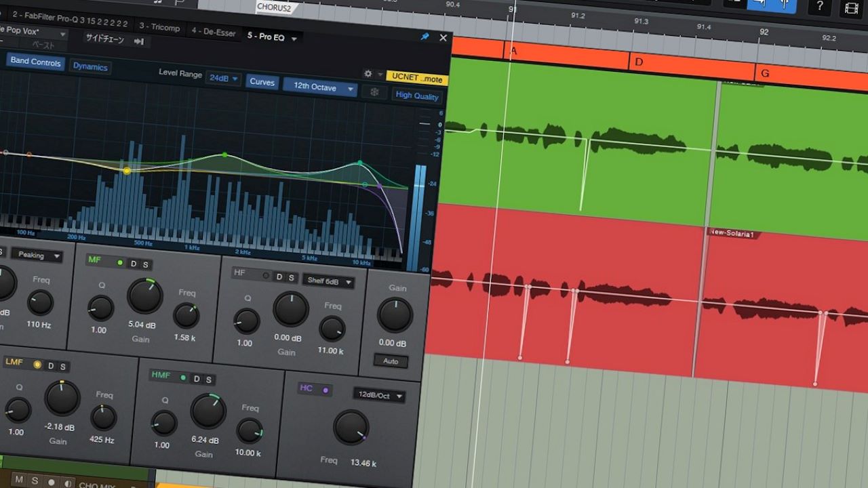Adjust the MF Gain knob
The height and width of the screenshot is (488, 868).
tap(145, 296)
